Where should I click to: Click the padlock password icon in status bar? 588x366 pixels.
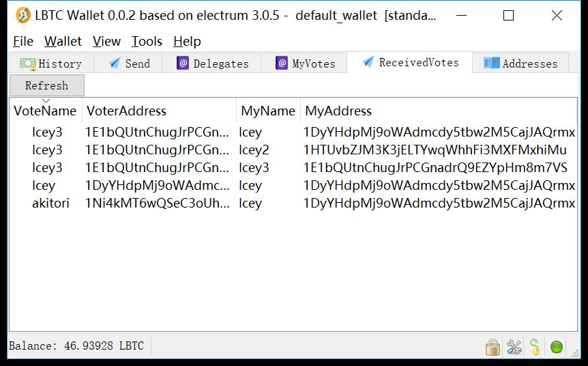point(493,347)
